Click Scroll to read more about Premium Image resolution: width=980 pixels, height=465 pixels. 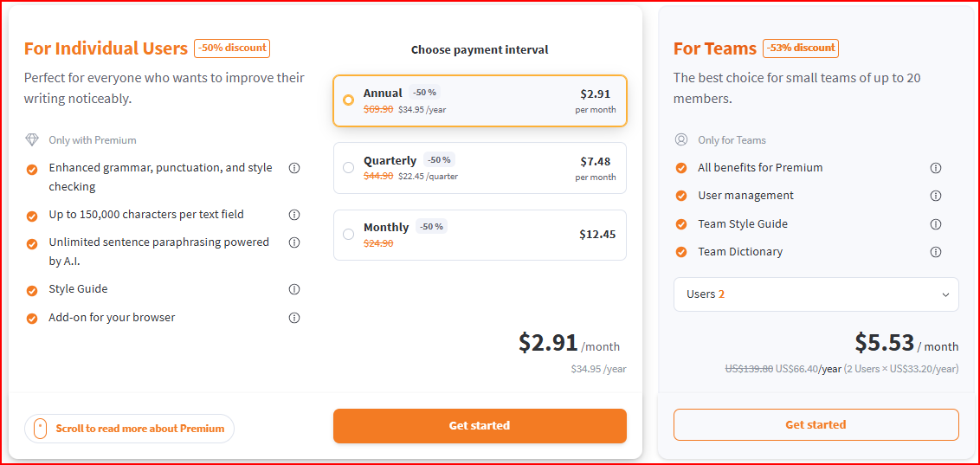[x=129, y=429]
